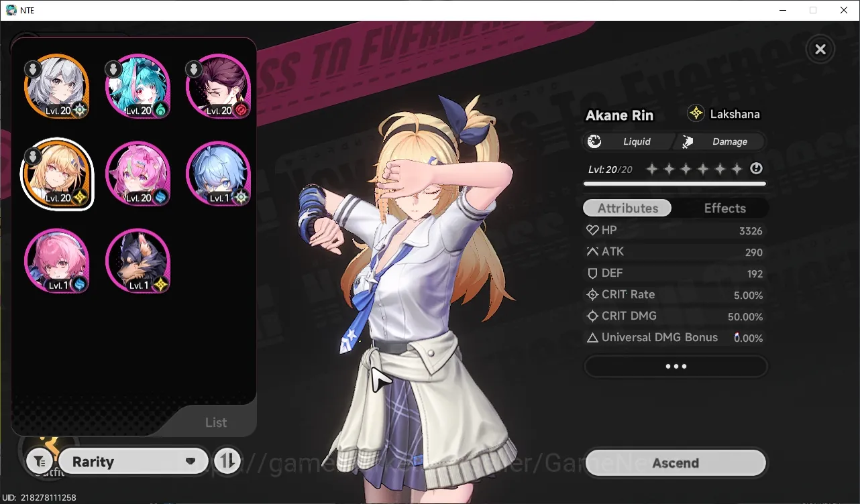Click the ATK value 290
Screen dimensions: 860x504
click(754, 253)
